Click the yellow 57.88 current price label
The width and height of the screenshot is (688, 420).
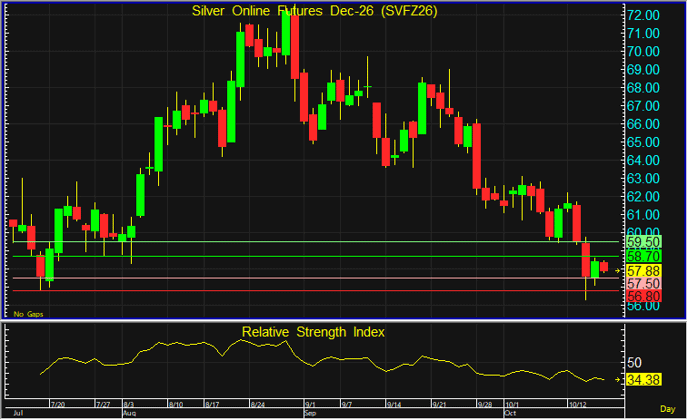[x=644, y=271]
